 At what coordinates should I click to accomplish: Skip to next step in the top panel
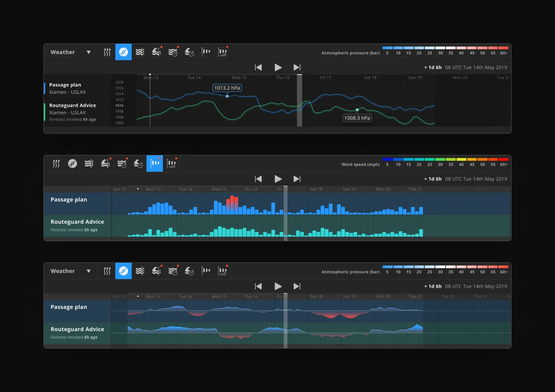click(x=297, y=67)
